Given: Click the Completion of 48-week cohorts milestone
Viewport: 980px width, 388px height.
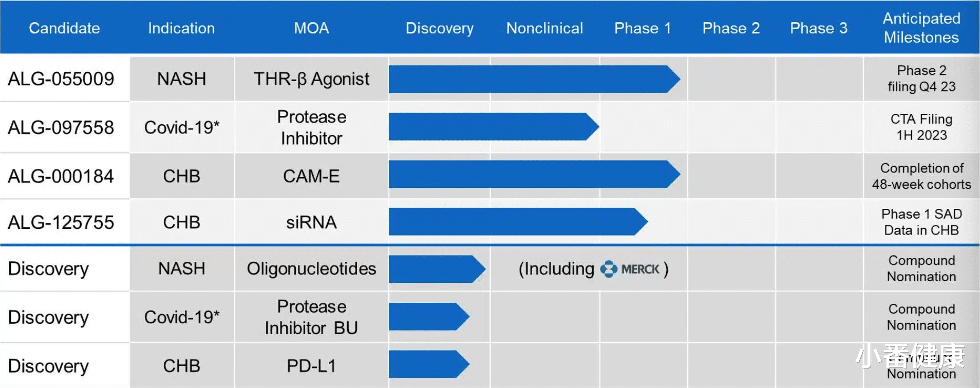Looking at the screenshot, I should tap(921, 176).
